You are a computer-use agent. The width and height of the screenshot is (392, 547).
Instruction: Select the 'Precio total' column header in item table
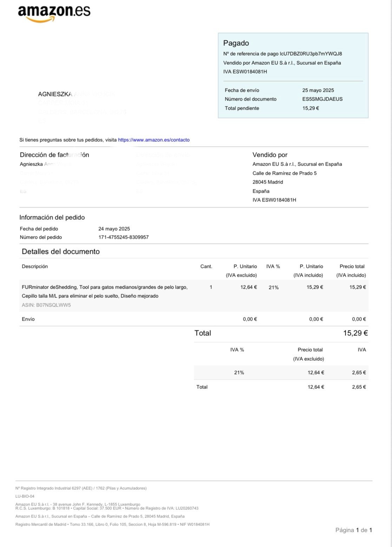coord(352,266)
